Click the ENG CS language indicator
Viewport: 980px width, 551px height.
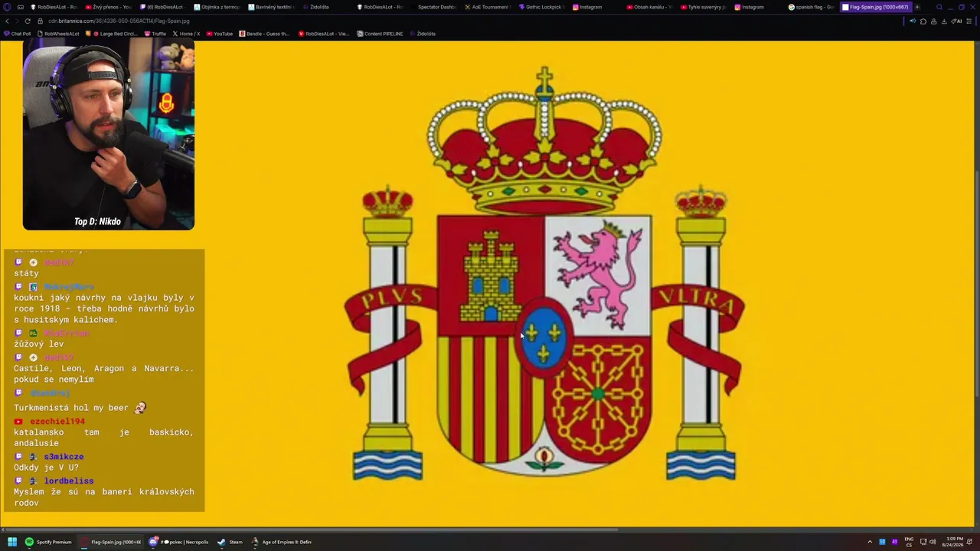pos(910,542)
